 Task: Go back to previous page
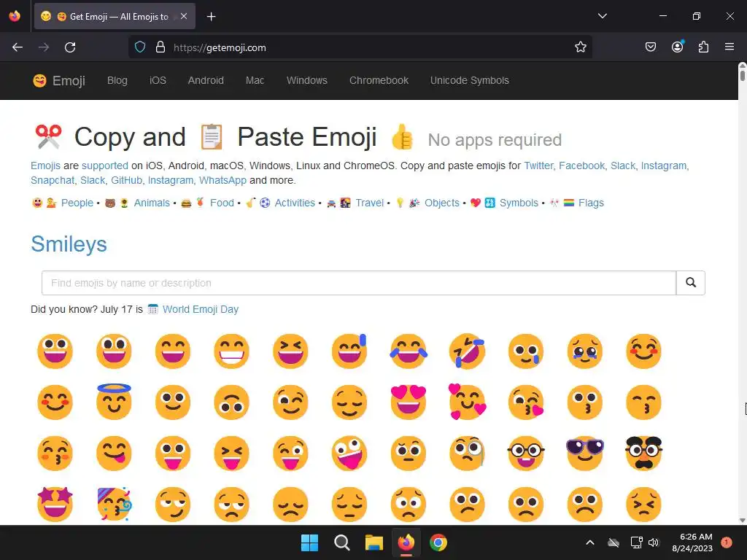coord(18,47)
